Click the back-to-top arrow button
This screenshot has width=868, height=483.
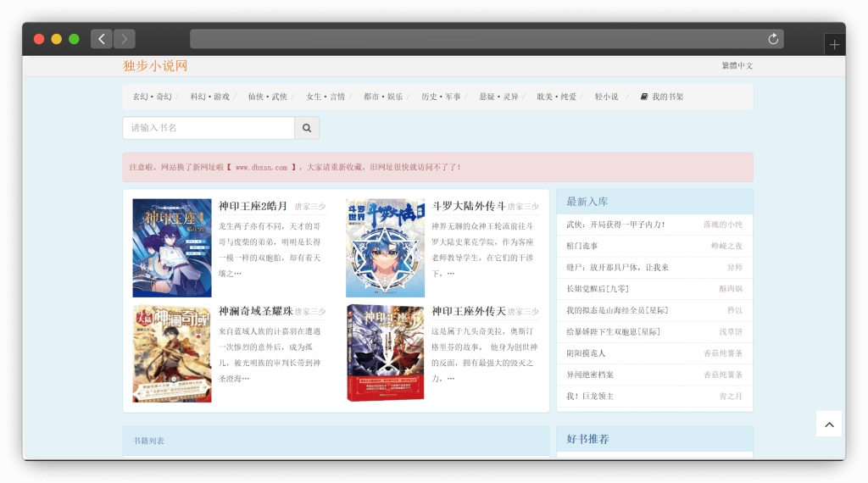click(x=829, y=425)
